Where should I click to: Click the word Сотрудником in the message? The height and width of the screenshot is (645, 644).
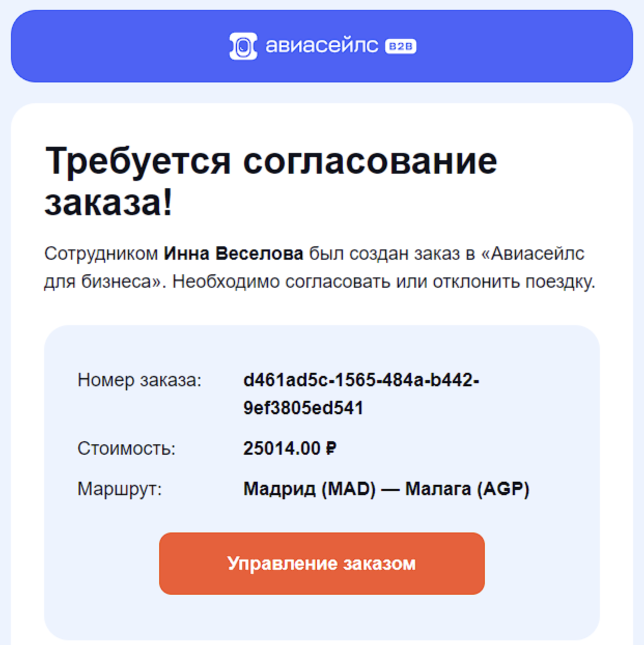click(101, 254)
